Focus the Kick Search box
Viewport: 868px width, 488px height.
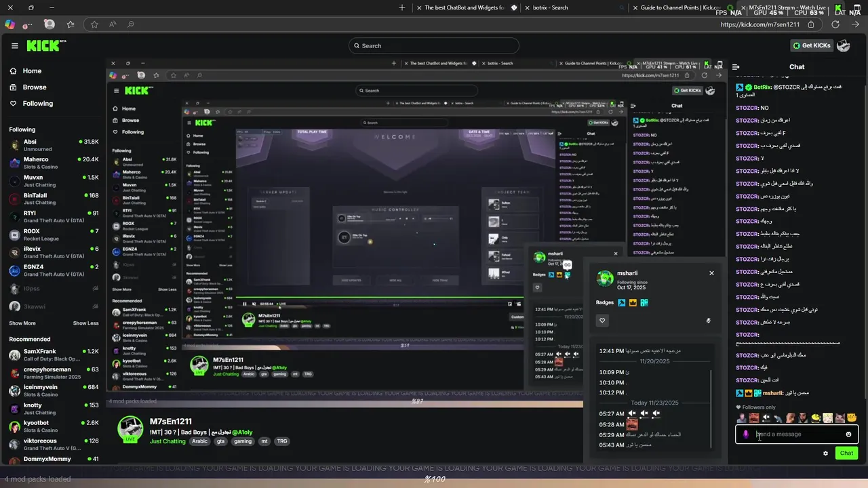point(434,45)
